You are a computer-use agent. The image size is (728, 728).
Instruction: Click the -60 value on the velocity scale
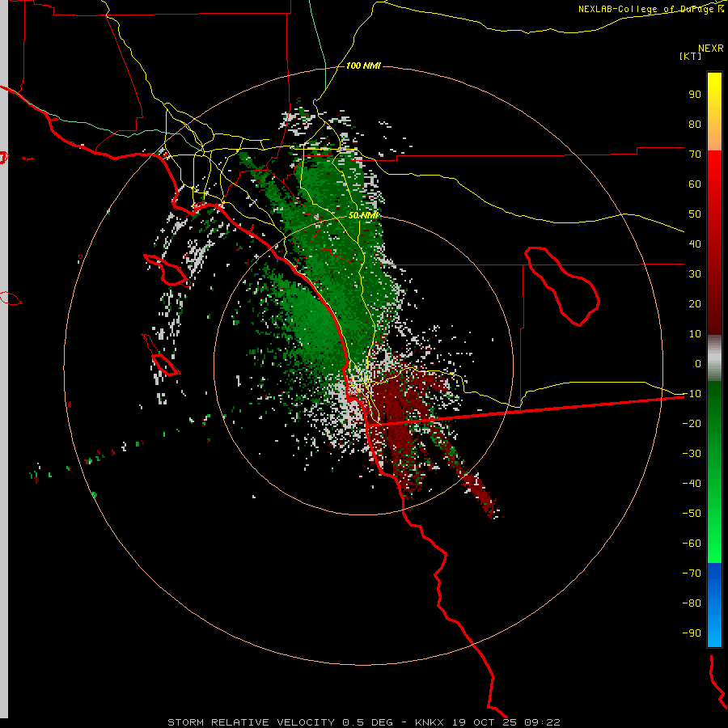[692, 544]
